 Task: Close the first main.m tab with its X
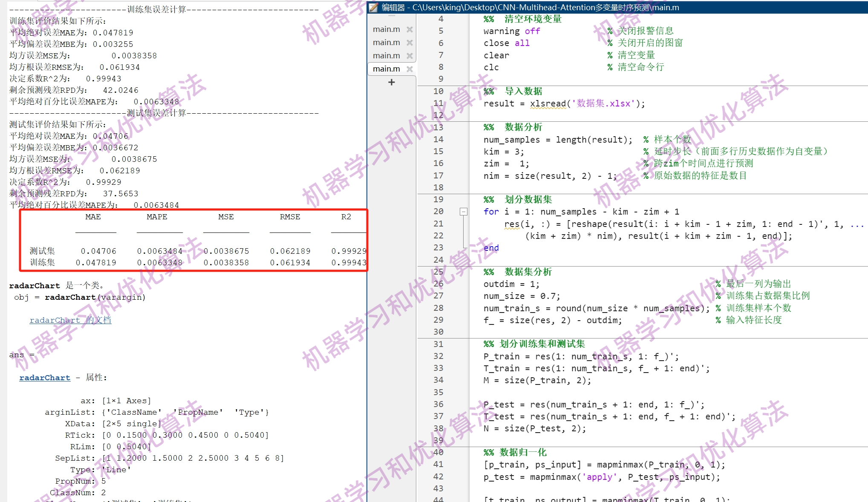pyautogui.click(x=409, y=29)
